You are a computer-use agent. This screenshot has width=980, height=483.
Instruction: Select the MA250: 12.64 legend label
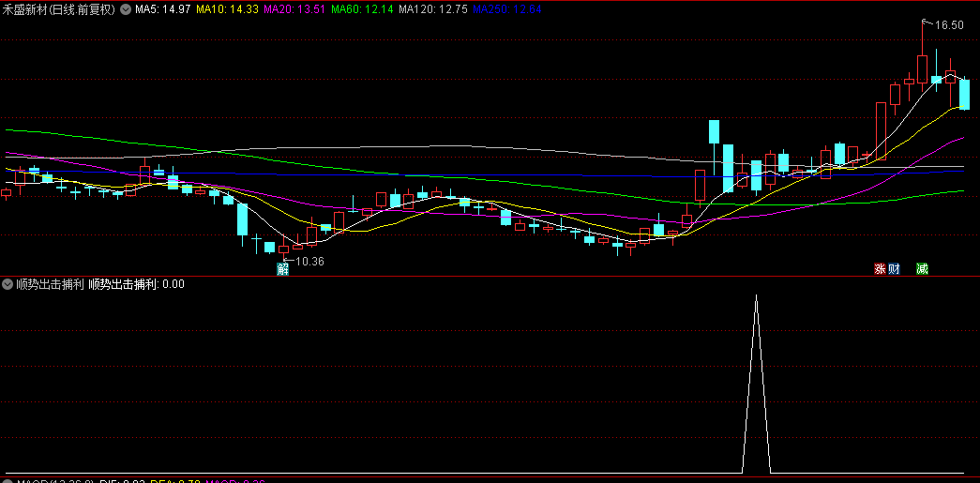(x=507, y=9)
